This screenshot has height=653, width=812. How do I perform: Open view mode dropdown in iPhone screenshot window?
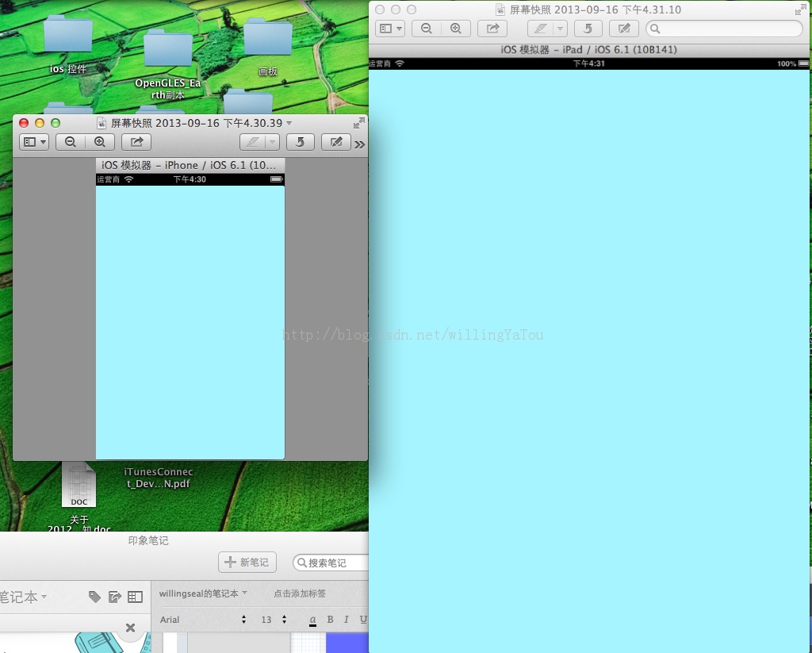[34, 142]
